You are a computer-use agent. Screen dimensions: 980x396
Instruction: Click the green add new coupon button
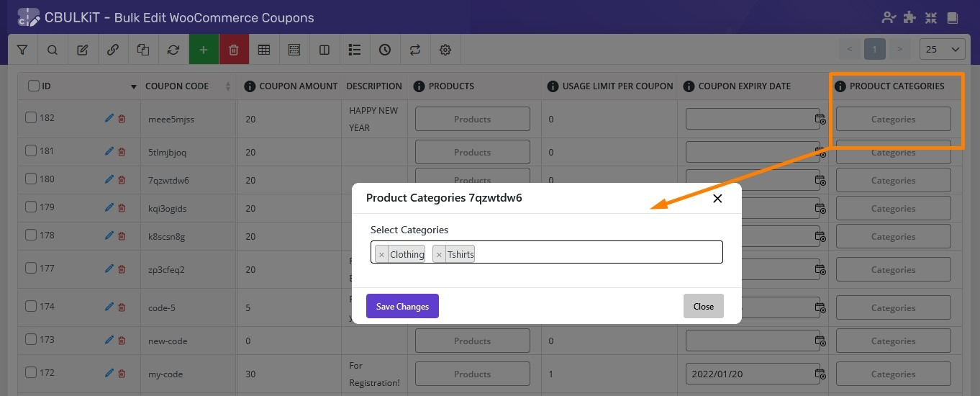[x=204, y=50]
